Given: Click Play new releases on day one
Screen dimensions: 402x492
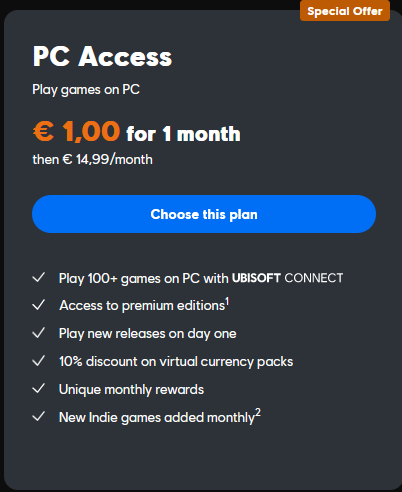Looking at the screenshot, I should pyautogui.click(x=148, y=334).
